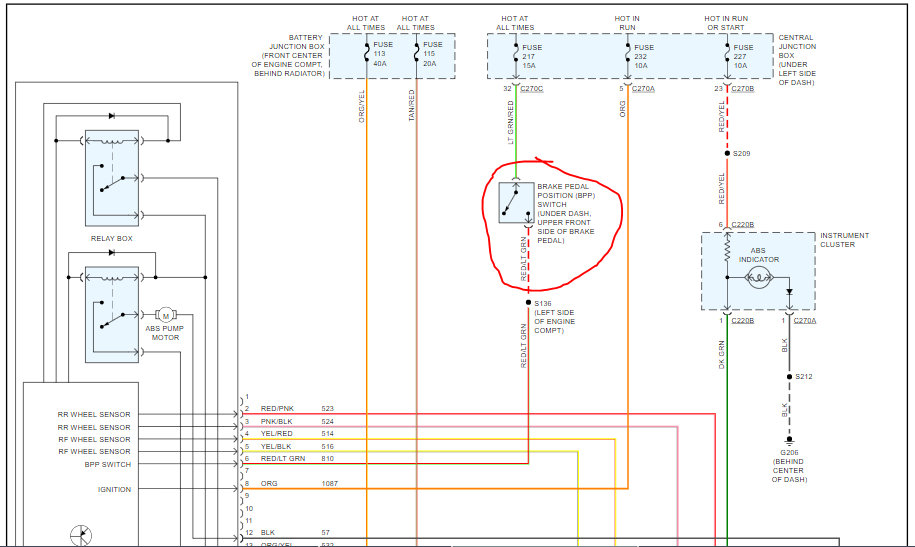Click the diode inside the instrument cluster
The image size is (915, 547).
click(790, 291)
